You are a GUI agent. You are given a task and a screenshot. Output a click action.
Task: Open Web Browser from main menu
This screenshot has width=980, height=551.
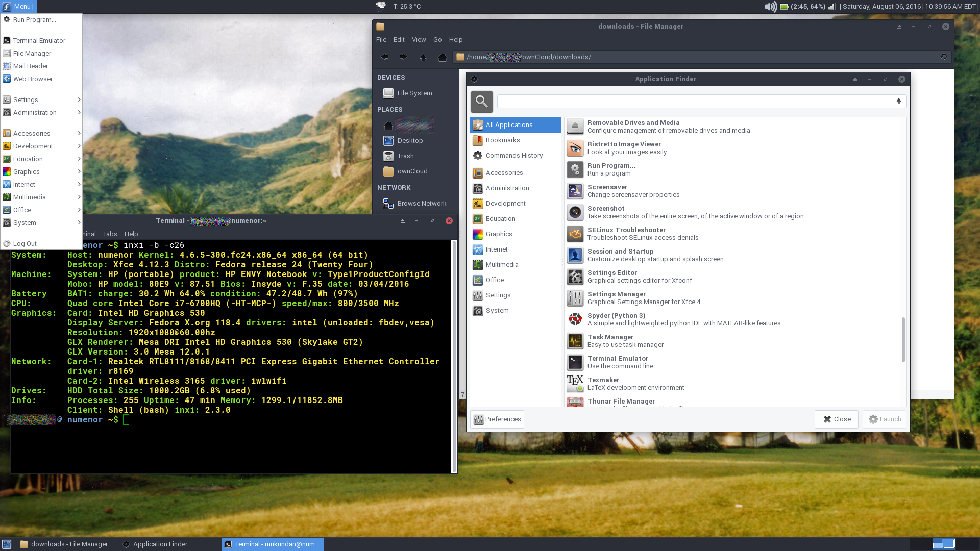coord(41,79)
